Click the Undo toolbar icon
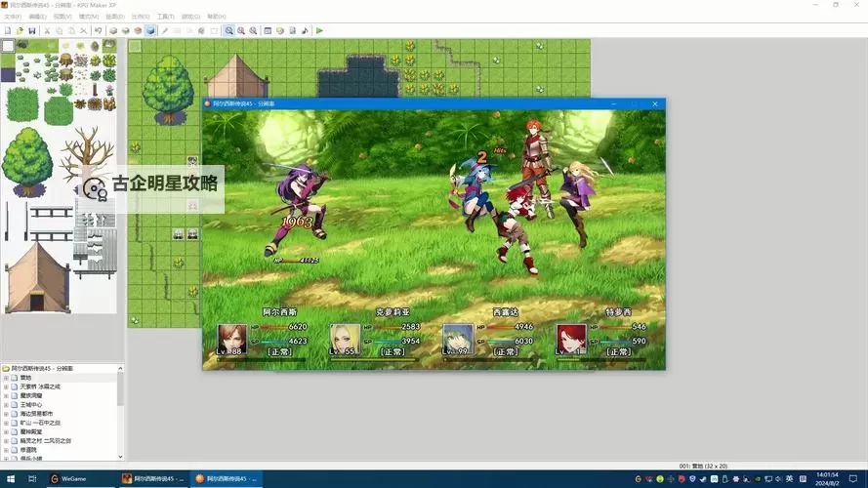Screen dimensions: 868x488 pyautogui.click(x=99, y=31)
